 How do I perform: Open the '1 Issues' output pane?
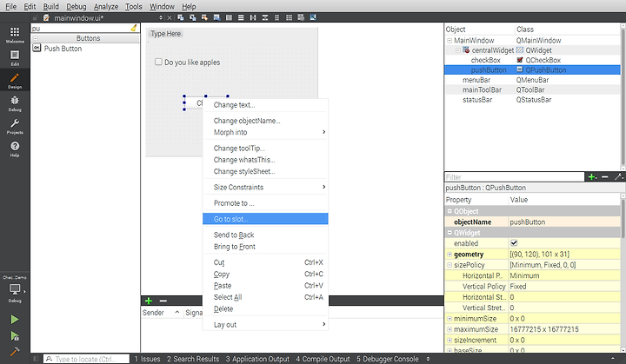[x=147, y=359]
